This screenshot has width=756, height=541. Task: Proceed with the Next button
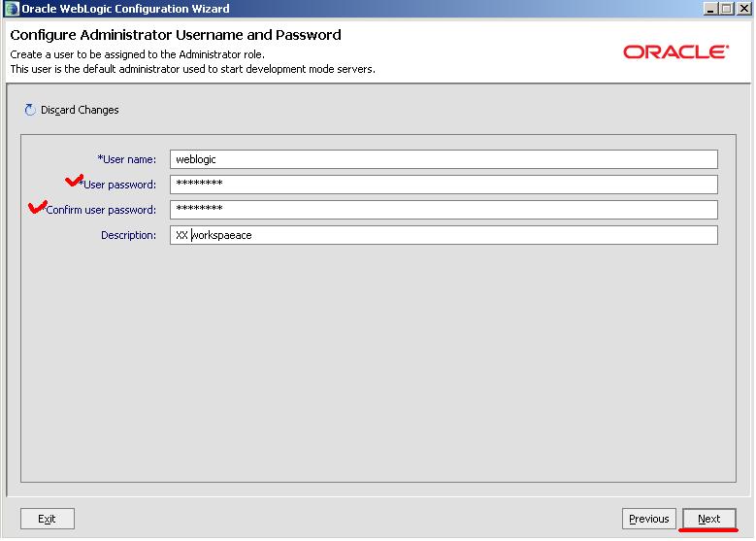pyautogui.click(x=709, y=519)
